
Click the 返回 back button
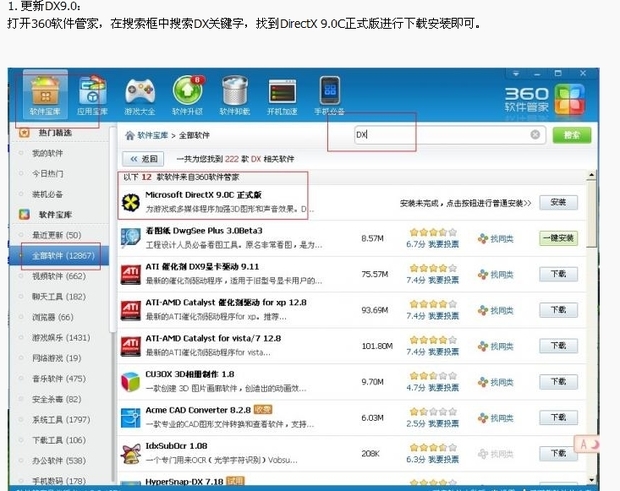click(x=143, y=159)
